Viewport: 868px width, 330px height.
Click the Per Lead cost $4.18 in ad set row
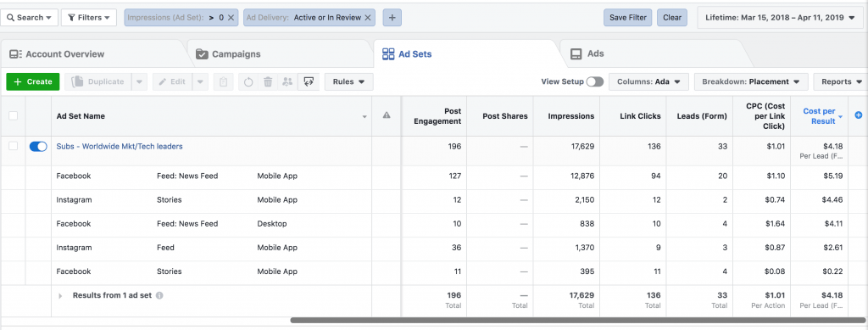[832, 146]
